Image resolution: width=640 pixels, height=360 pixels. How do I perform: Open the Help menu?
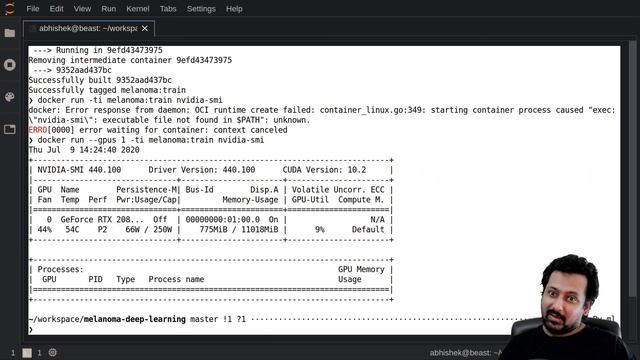pyautogui.click(x=234, y=9)
